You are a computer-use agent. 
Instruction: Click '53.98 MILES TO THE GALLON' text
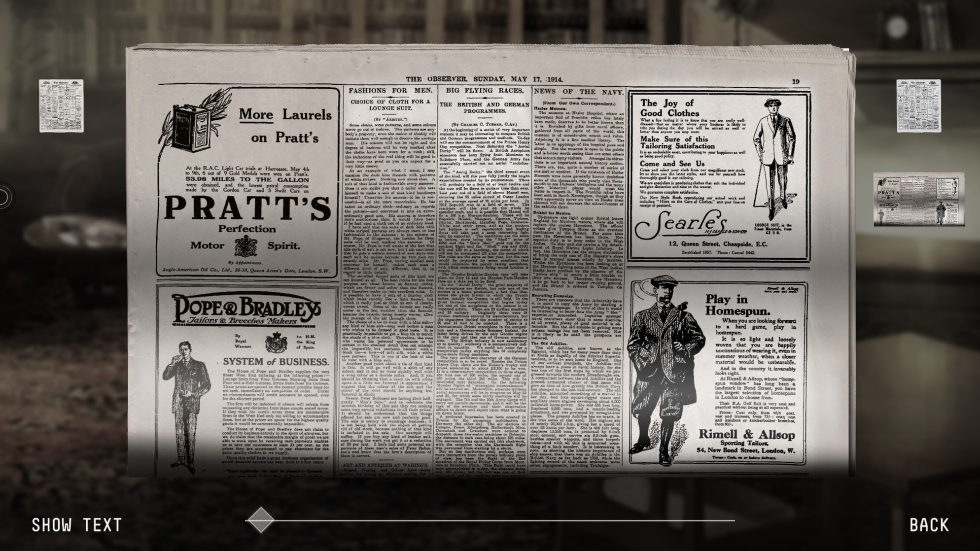tap(247, 180)
